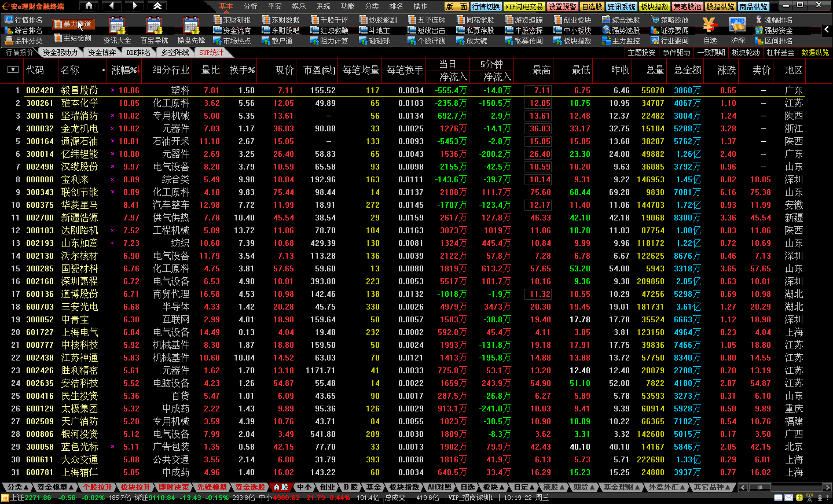Open 强势选股 magnifier tool
This screenshot has height=504, width=833.
tap(621, 30)
